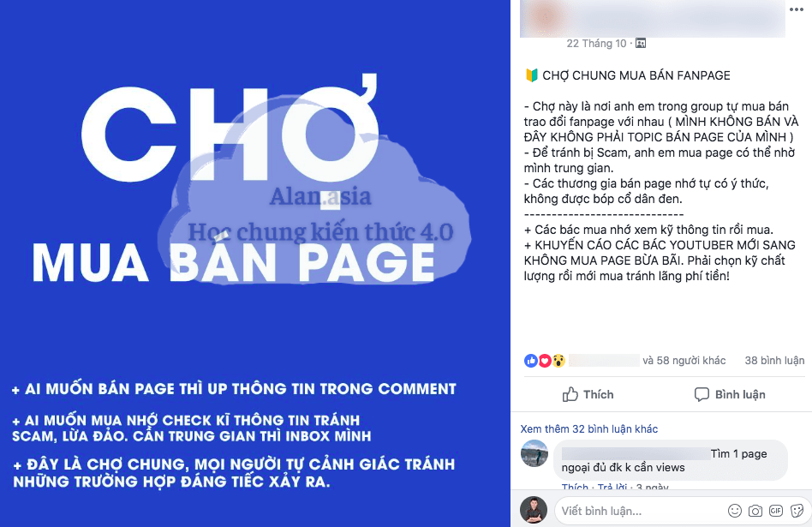Viewport: 812px width, 527px height.
Task: Open the emoji picker in comment box
Action: [x=735, y=511]
